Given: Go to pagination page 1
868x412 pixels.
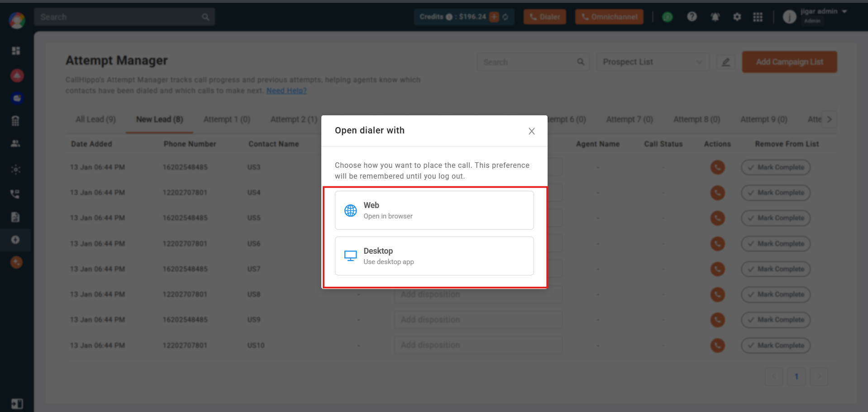Looking at the screenshot, I should coord(796,376).
